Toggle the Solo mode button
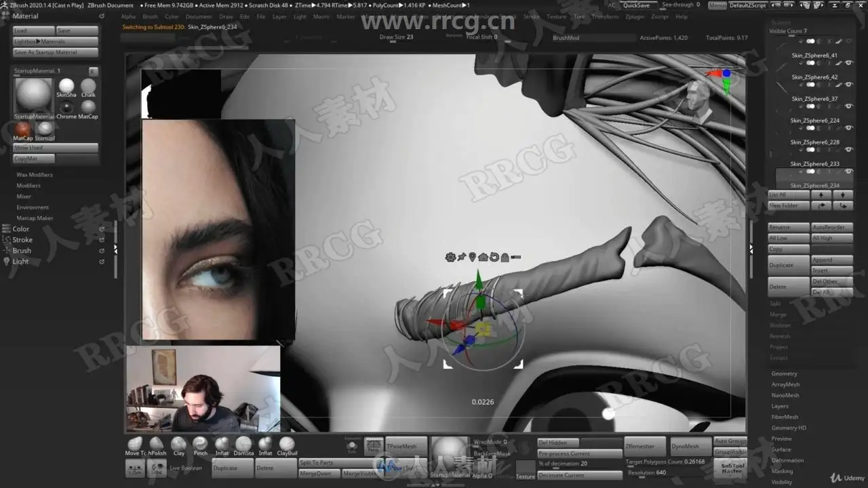 (352, 446)
